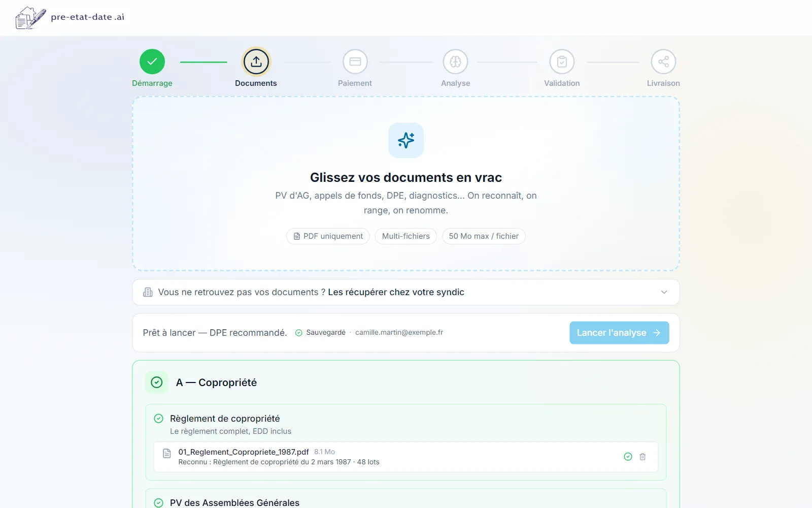
Task: Select the Livraison share step icon
Action: [663, 61]
